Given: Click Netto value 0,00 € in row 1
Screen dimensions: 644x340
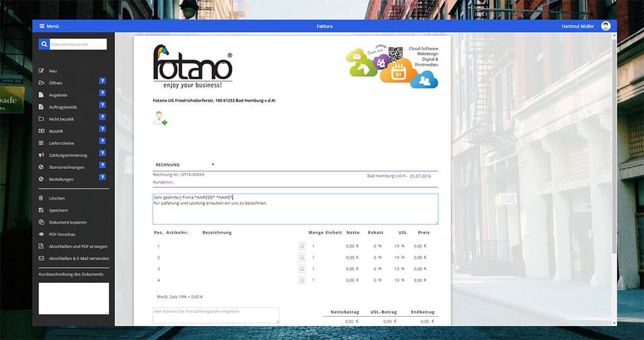Looking at the screenshot, I should pos(352,246).
